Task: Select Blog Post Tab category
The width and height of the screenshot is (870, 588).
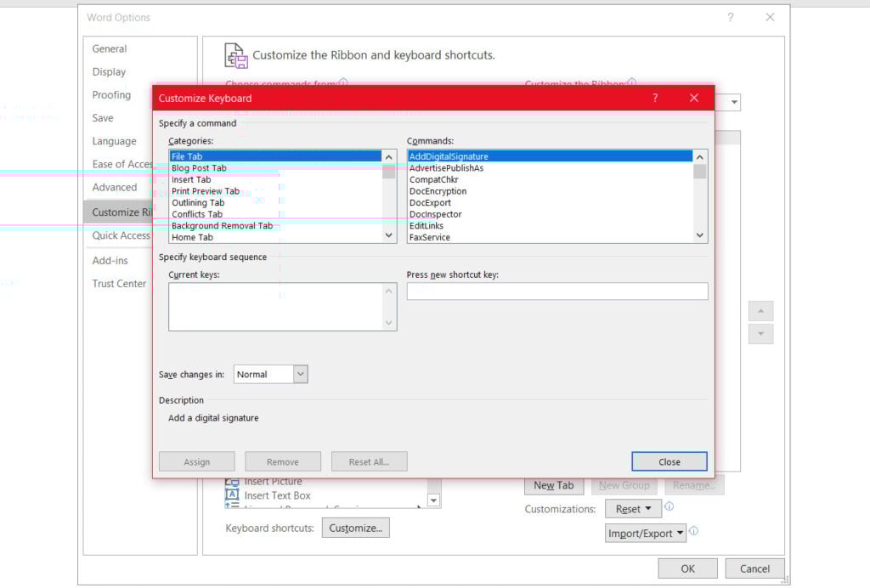Action: 276,168
